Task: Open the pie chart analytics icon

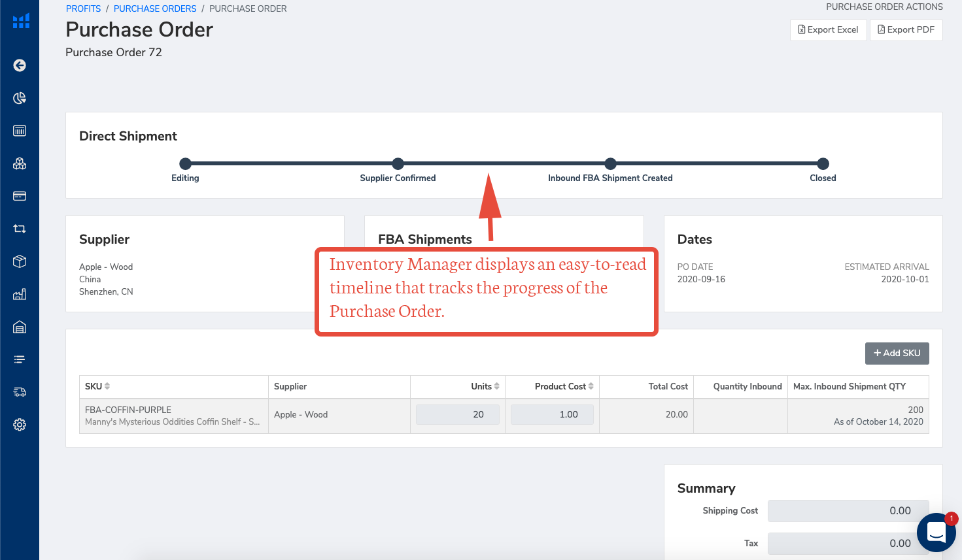Action: pos(20,98)
